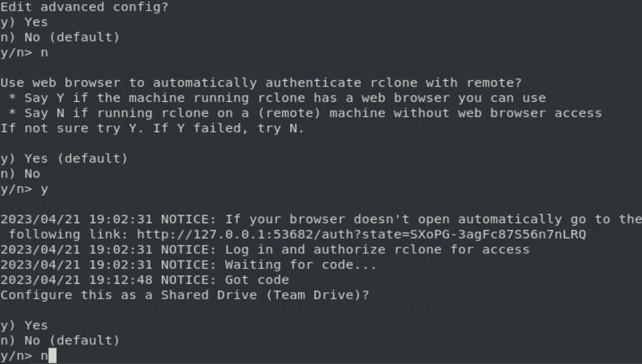
Task: Click the first 'y/n> n' answer line
Action: click(24, 52)
